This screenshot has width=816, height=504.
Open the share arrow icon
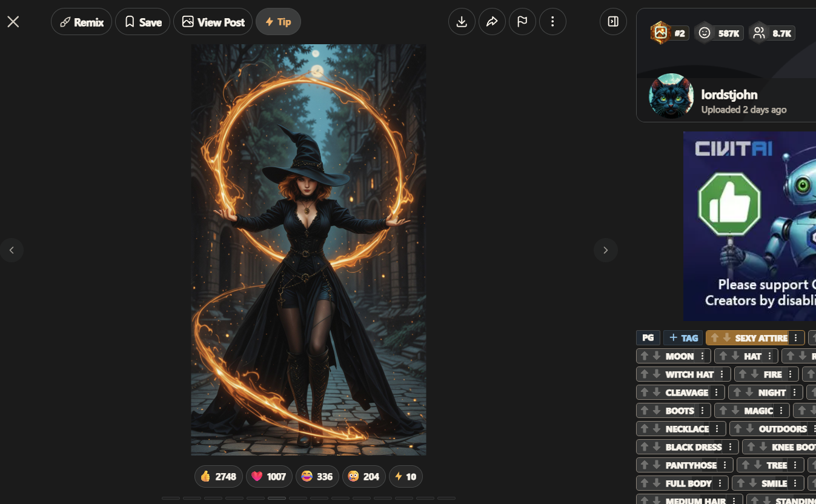492,22
